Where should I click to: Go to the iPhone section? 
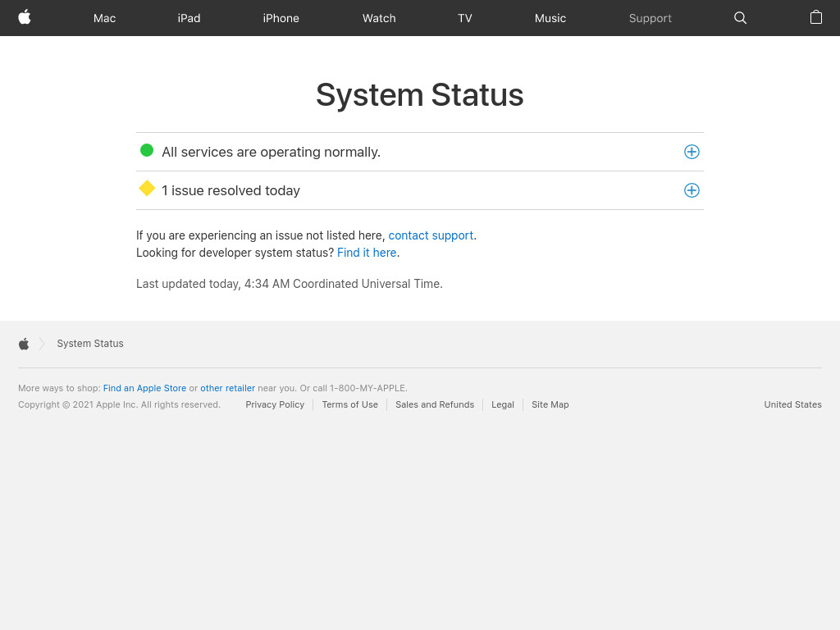point(281,18)
